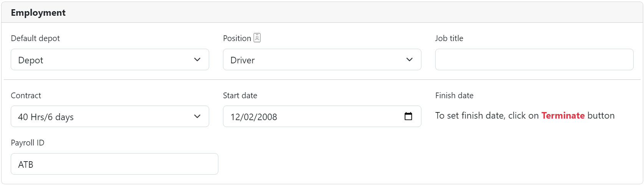
Task: Click the Start date label
Action: pyautogui.click(x=240, y=96)
